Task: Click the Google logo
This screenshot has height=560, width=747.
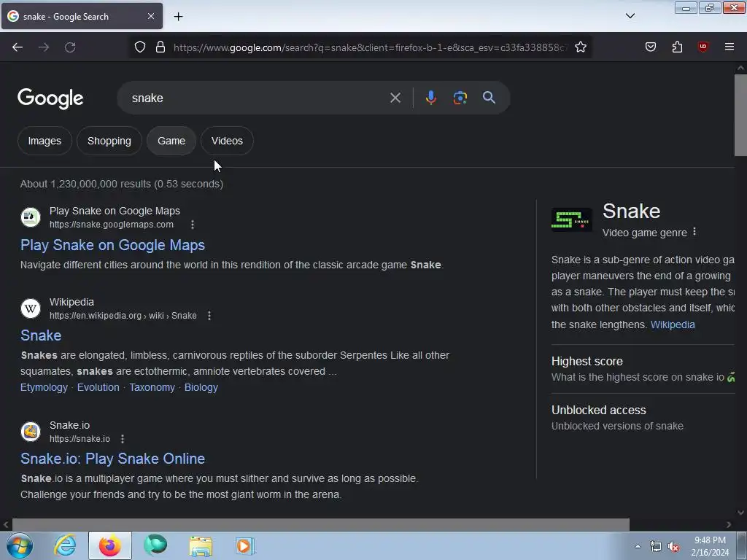Action: [x=50, y=98]
